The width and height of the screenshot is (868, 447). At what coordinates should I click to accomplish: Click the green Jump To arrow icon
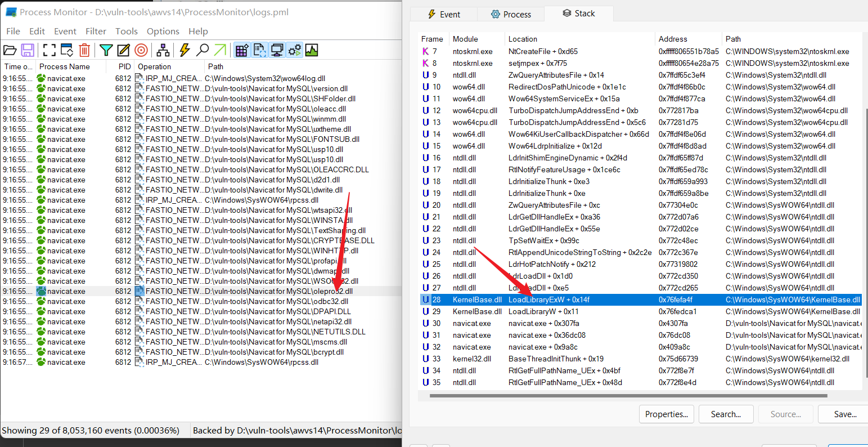point(220,50)
